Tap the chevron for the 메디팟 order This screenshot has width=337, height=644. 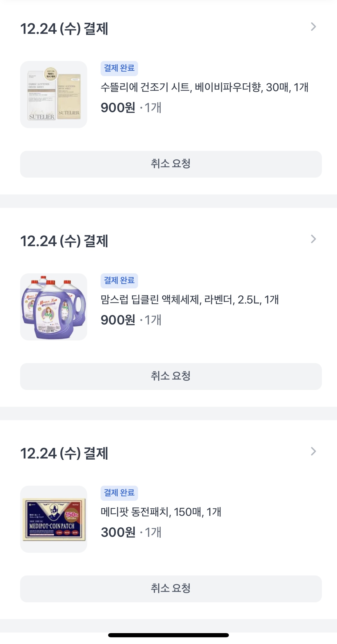[313, 452]
